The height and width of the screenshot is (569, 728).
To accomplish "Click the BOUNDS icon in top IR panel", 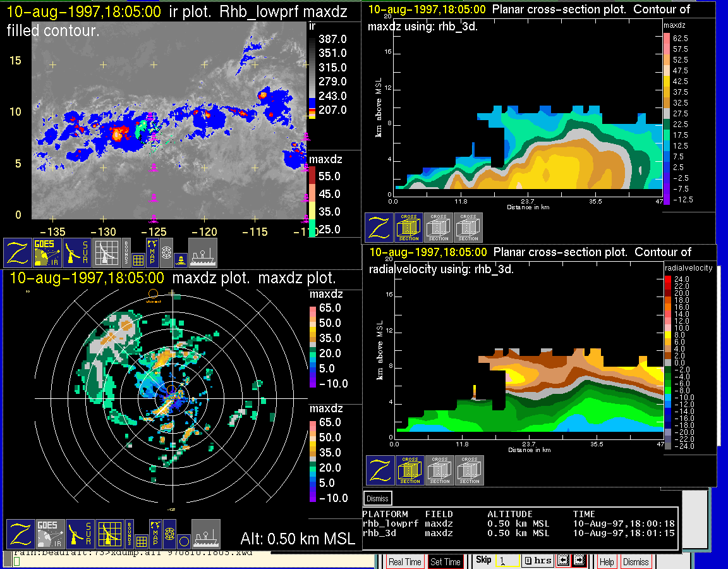I will pyautogui.click(x=126, y=251).
